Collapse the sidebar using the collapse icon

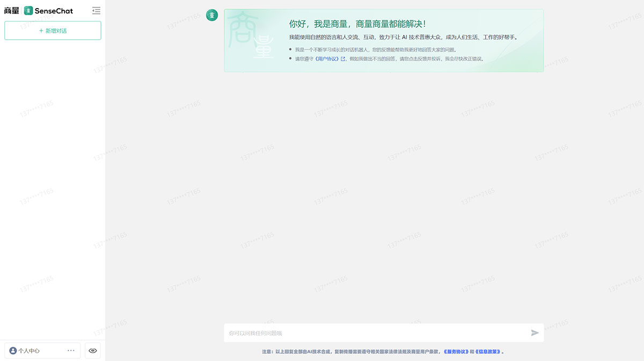pyautogui.click(x=96, y=10)
